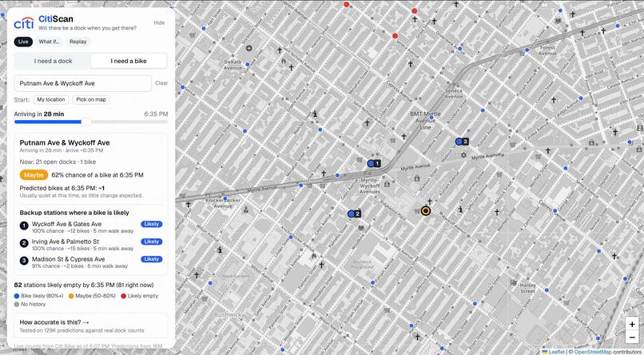Zoom in the map with plus button
The image size is (644, 355).
[632, 323]
